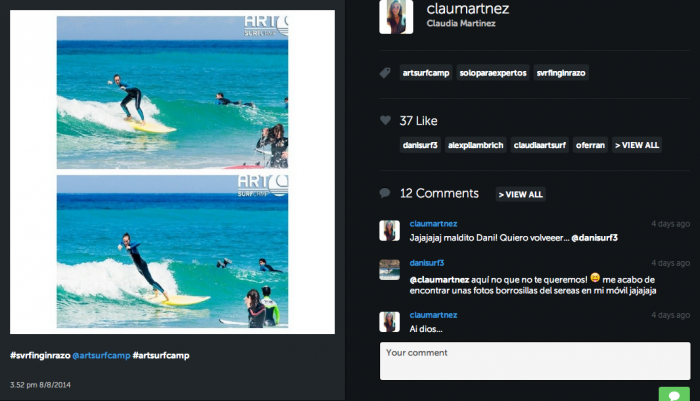The image size is (700, 401).
Task: Open oferran from the likes list
Action: point(590,145)
